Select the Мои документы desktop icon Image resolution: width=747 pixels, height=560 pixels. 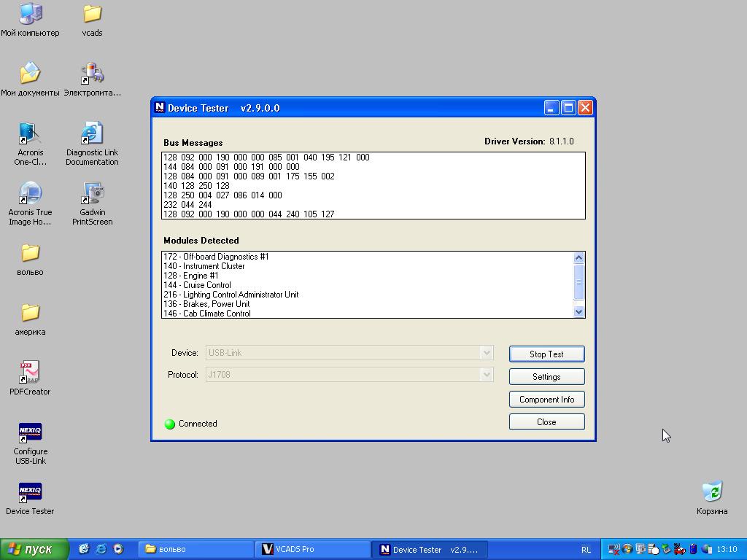[x=30, y=79]
